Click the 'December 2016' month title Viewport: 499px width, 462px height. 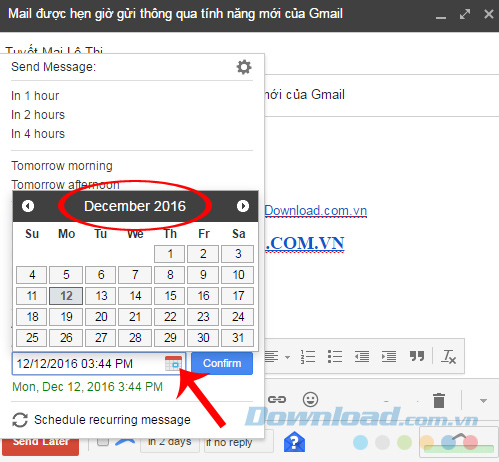[x=135, y=206]
